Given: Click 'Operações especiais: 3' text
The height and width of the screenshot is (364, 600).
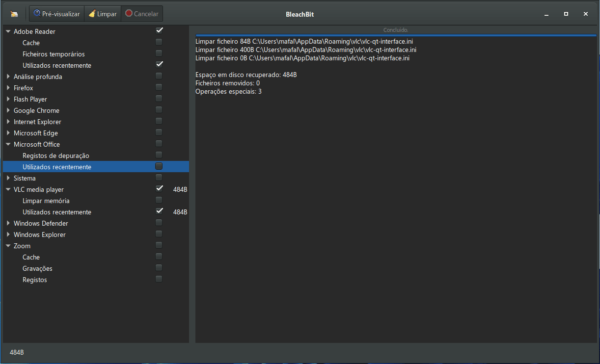Looking at the screenshot, I should point(228,91).
